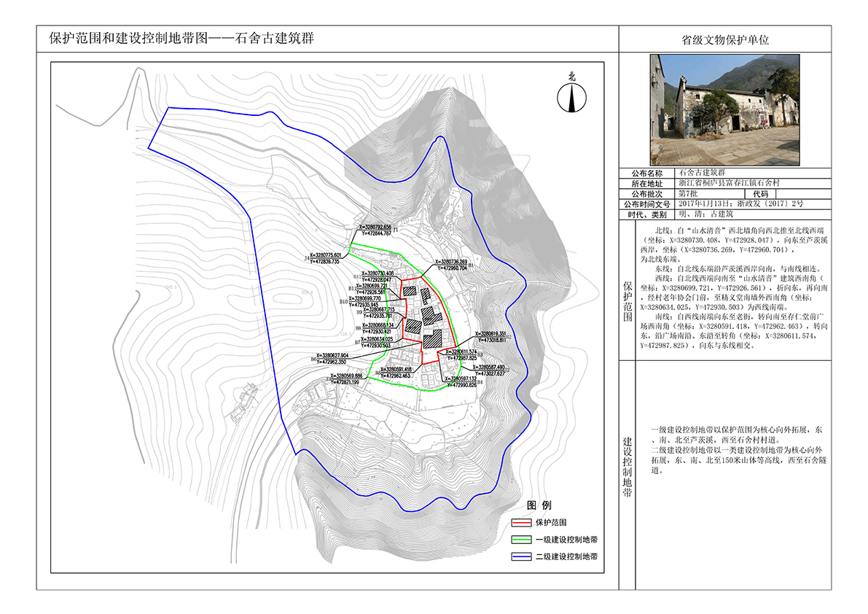868x614 pixels.
Task: Select the 公布名称 table label
Action: [646, 174]
